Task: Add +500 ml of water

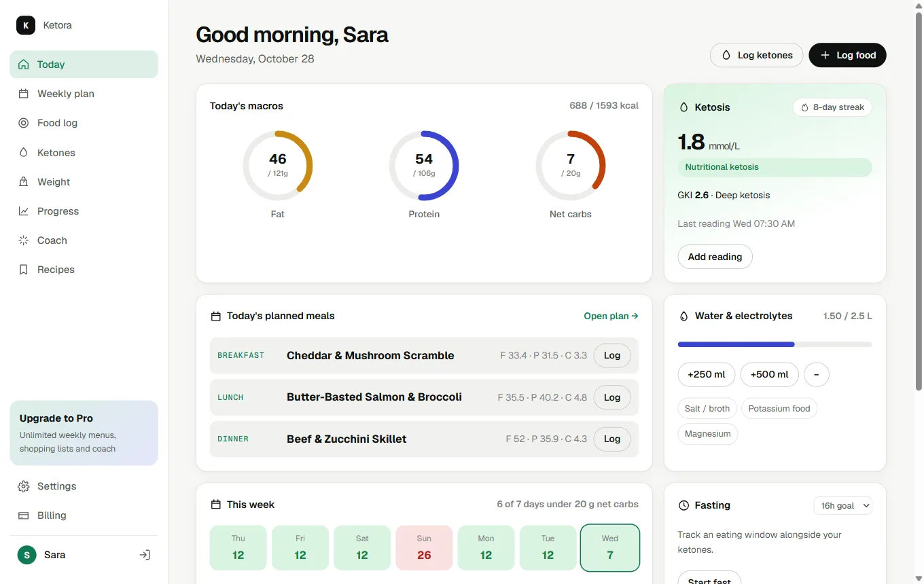Action: point(770,374)
